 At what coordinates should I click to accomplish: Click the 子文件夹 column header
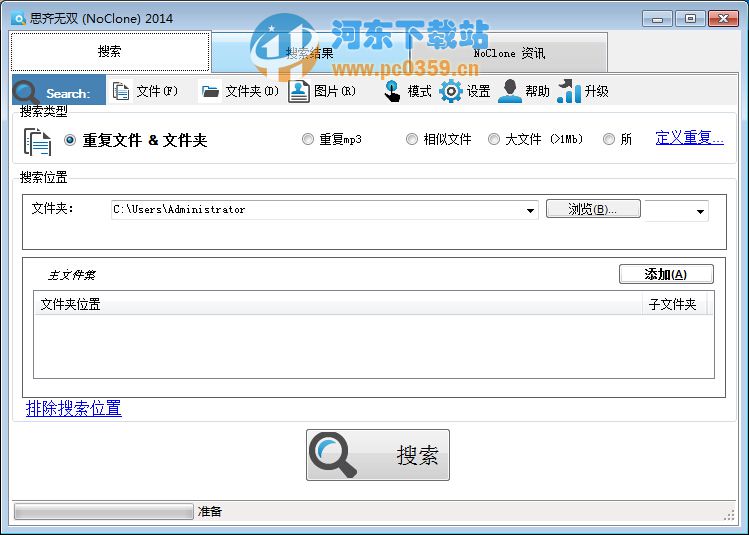[675, 304]
